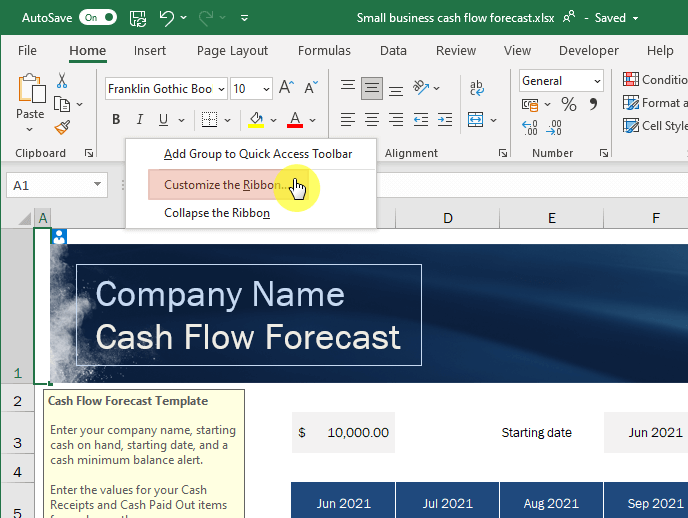688x518 pixels.
Task: Toggle Bold formatting
Action: pos(116,119)
